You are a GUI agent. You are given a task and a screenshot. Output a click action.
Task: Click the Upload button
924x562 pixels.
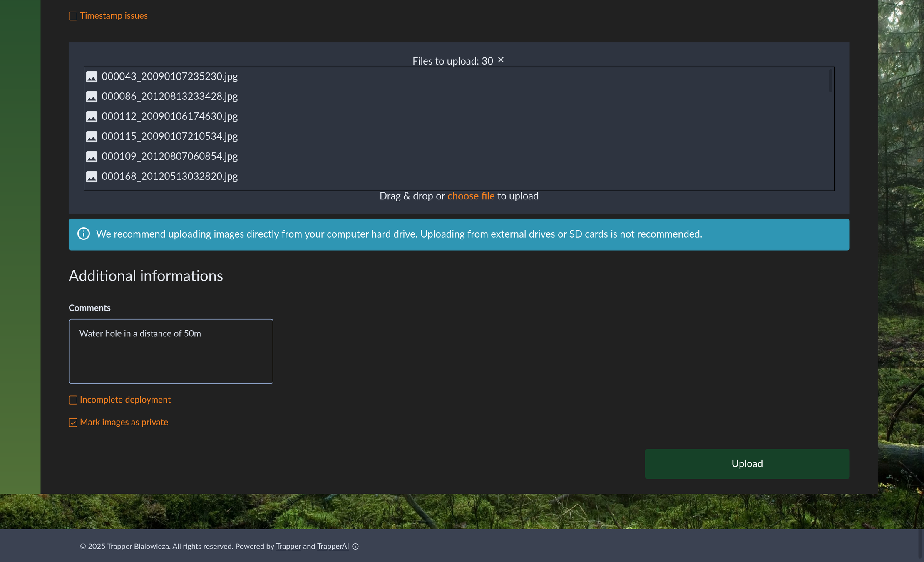click(x=747, y=464)
